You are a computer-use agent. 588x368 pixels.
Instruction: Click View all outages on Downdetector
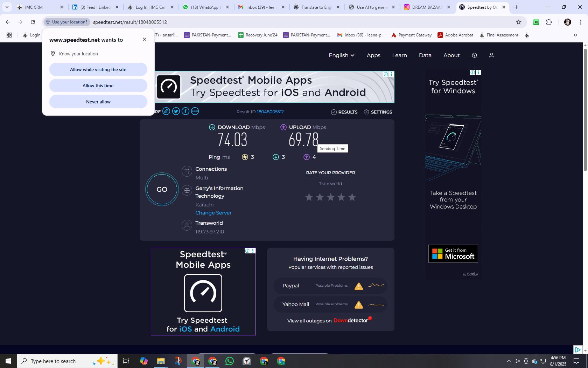click(x=329, y=320)
